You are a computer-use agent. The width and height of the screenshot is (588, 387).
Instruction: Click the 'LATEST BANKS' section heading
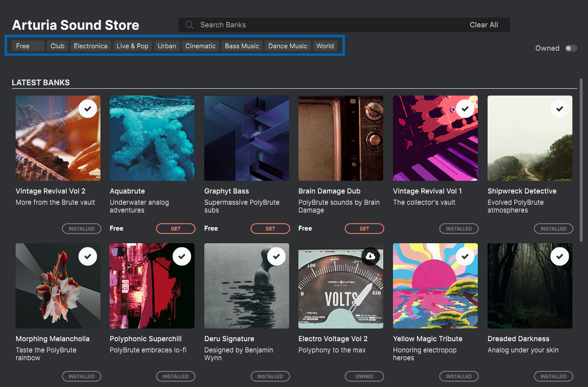[40, 82]
